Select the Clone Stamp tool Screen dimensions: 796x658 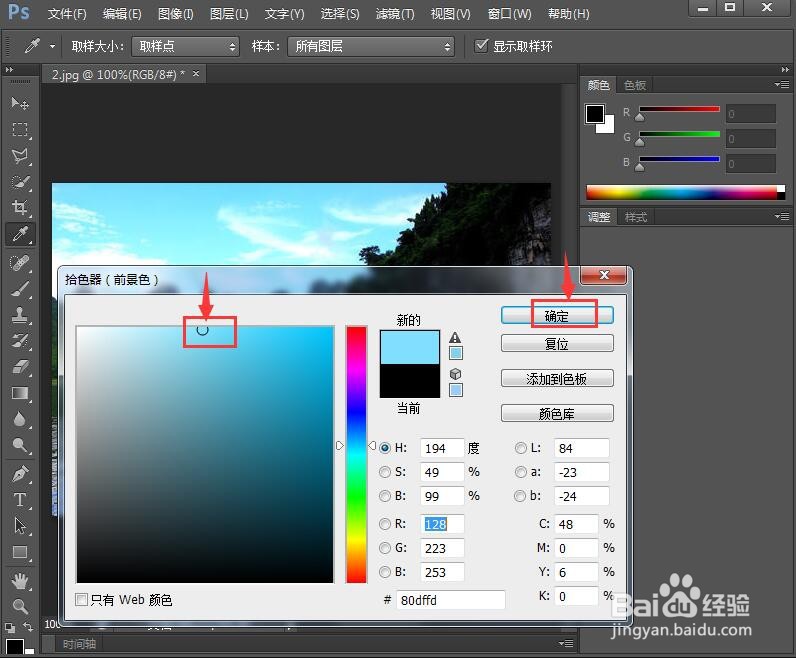coord(20,315)
